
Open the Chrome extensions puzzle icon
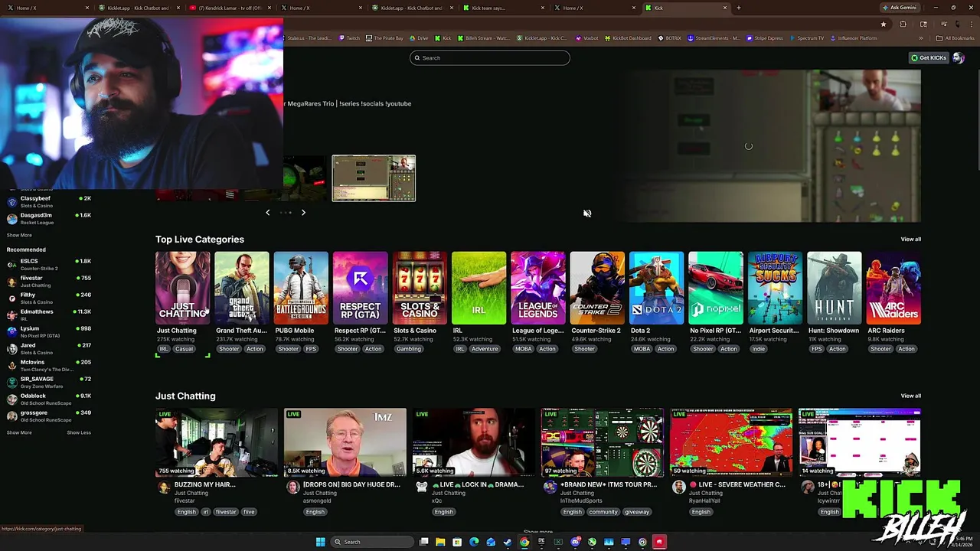pos(903,24)
